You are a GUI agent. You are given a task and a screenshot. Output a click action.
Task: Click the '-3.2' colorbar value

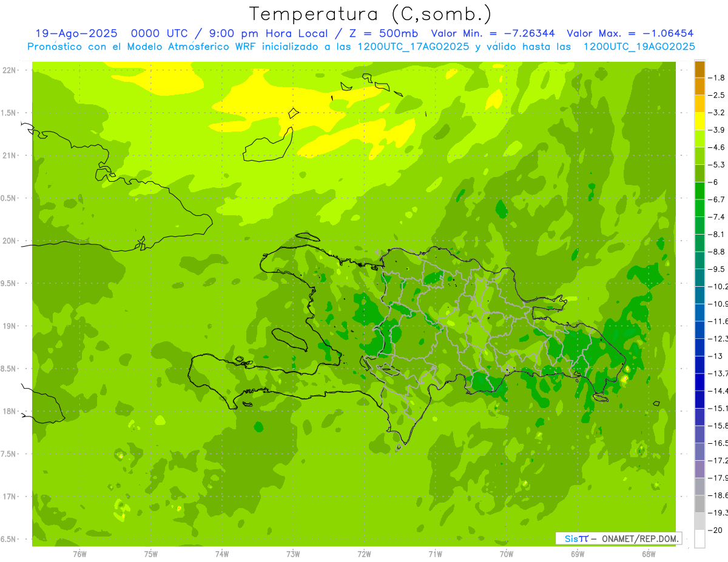pyautogui.click(x=716, y=113)
